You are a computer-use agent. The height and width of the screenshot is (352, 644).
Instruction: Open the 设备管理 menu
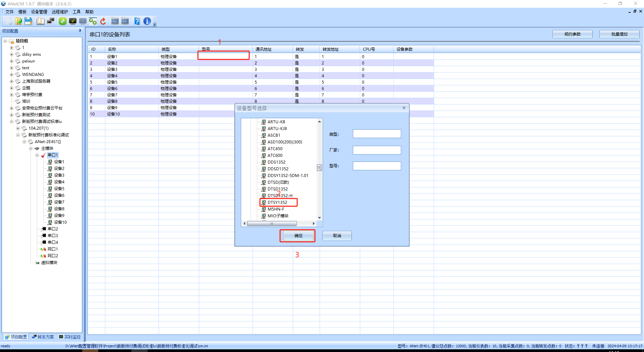39,12
